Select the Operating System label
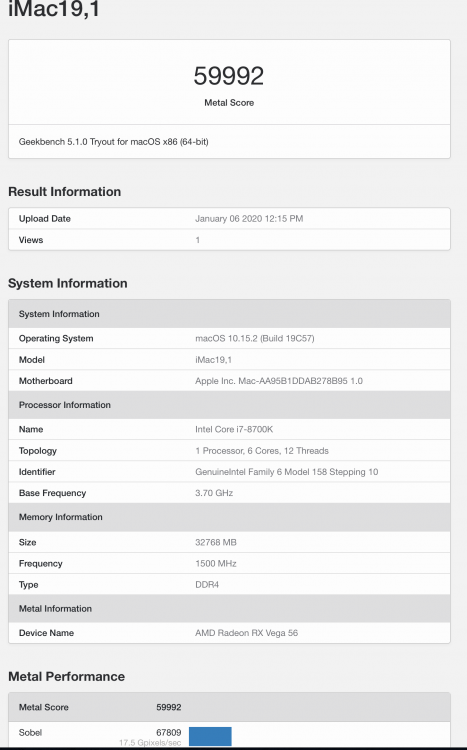The height and width of the screenshot is (750, 467). click(x=56, y=338)
